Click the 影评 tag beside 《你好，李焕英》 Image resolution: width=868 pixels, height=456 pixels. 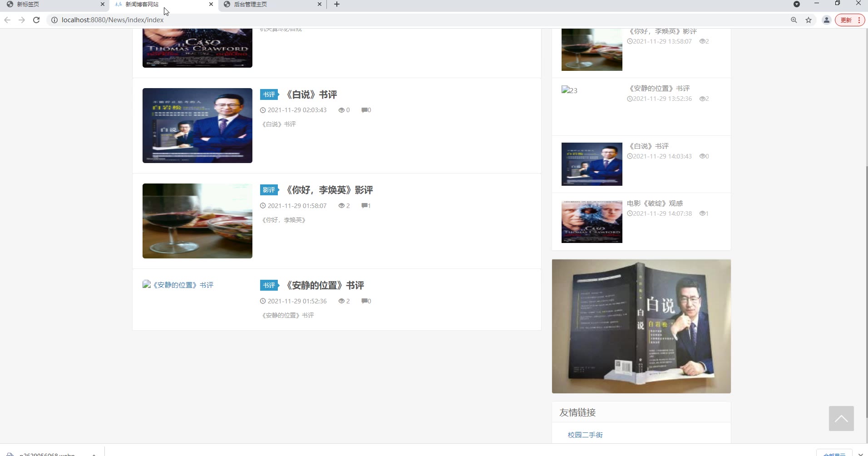270,190
